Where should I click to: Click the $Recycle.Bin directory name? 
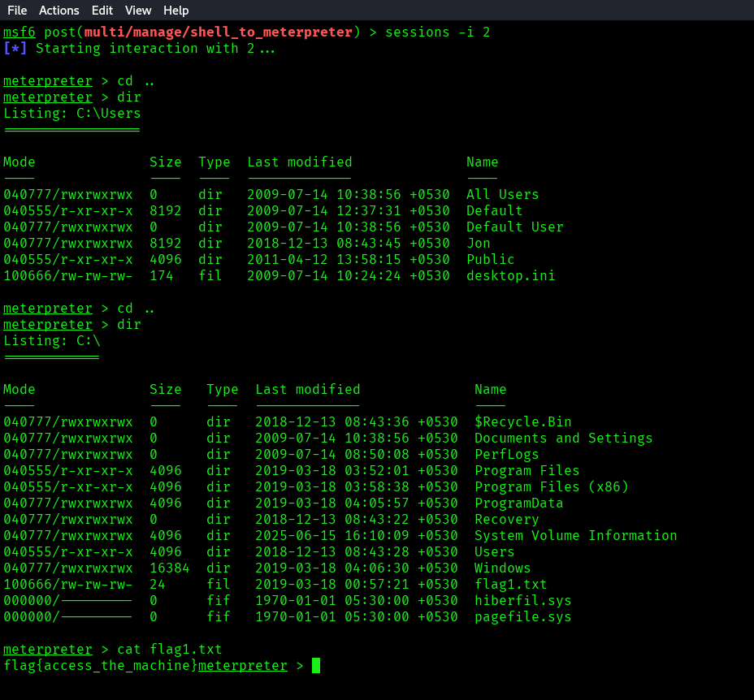pyautogui.click(x=522, y=422)
